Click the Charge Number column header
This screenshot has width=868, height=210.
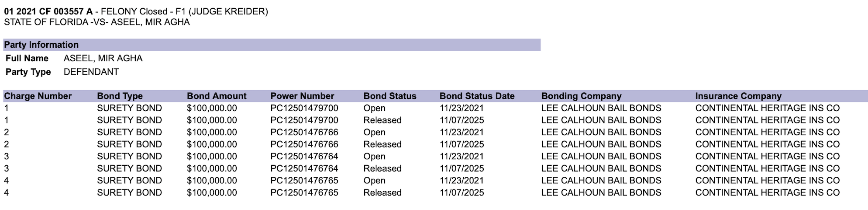coord(38,96)
